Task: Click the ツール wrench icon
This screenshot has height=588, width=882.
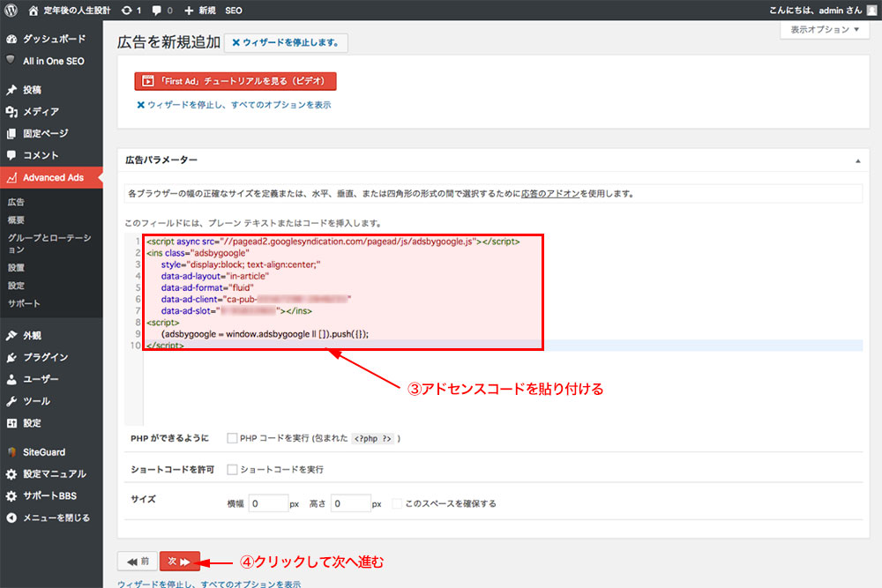Action: pos(11,401)
